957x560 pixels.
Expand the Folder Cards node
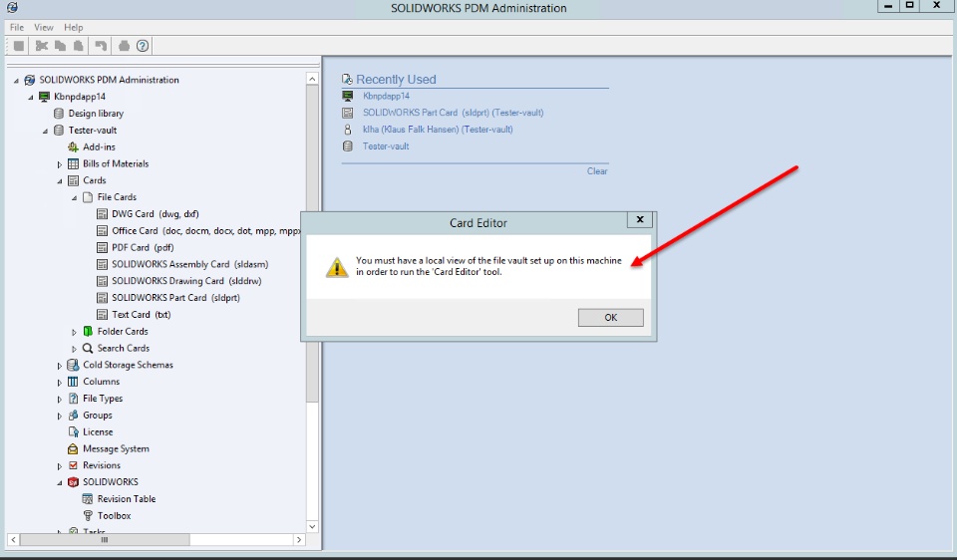[x=75, y=332]
